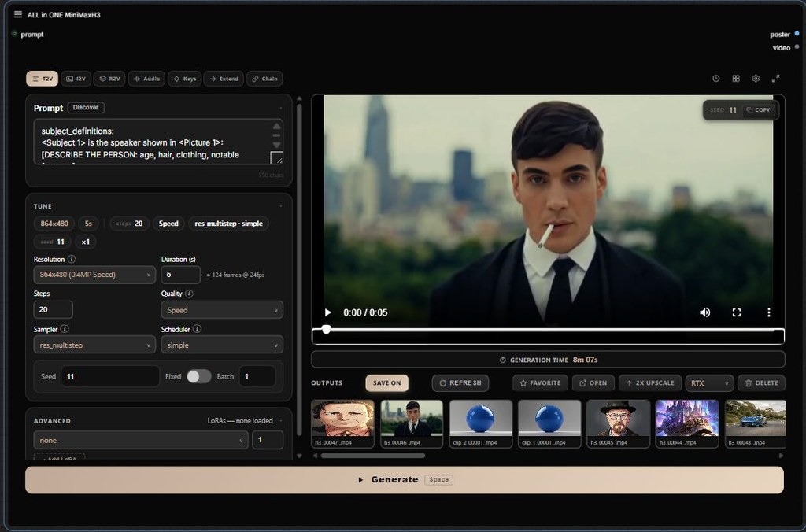Switch to the T2V tab
This screenshot has height=532, width=806.
(43, 79)
